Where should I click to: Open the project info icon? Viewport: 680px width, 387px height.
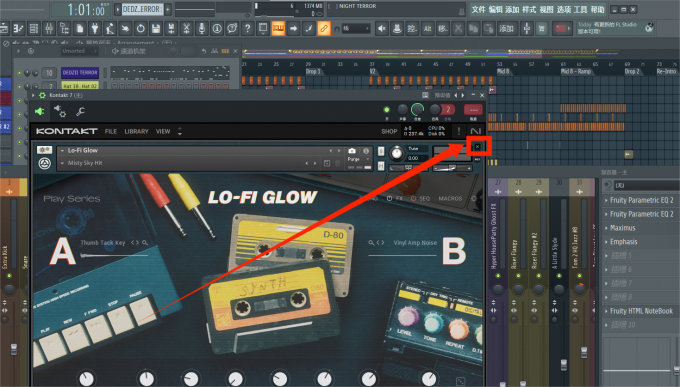(x=217, y=29)
